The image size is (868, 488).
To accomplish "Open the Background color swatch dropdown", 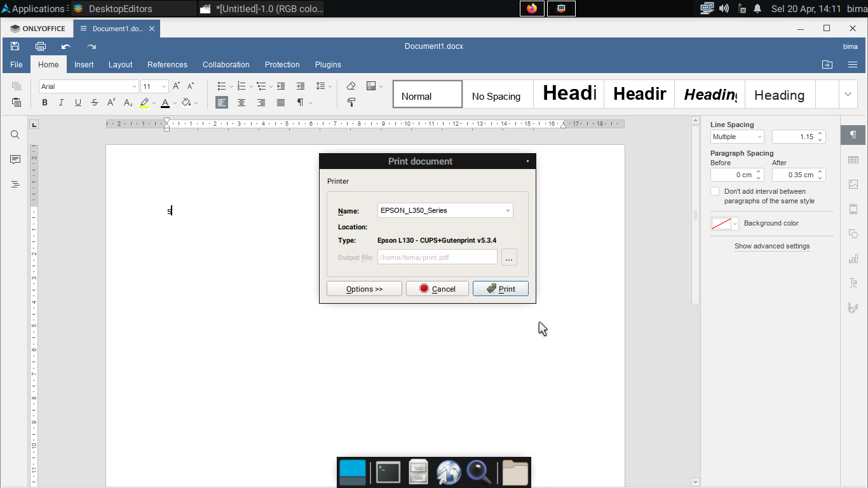I will [x=724, y=224].
